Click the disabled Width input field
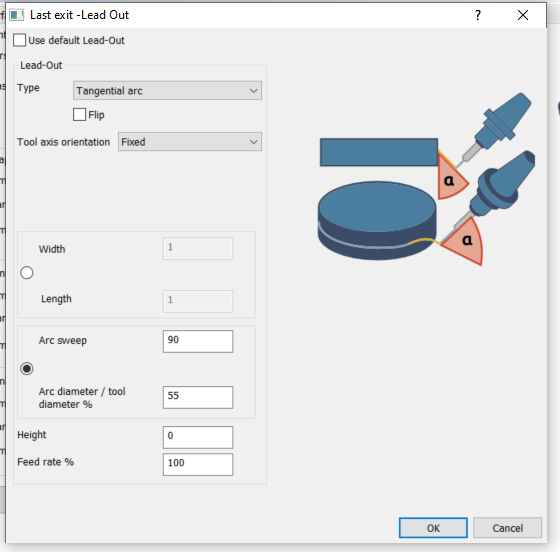560x552 pixels. (198, 248)
